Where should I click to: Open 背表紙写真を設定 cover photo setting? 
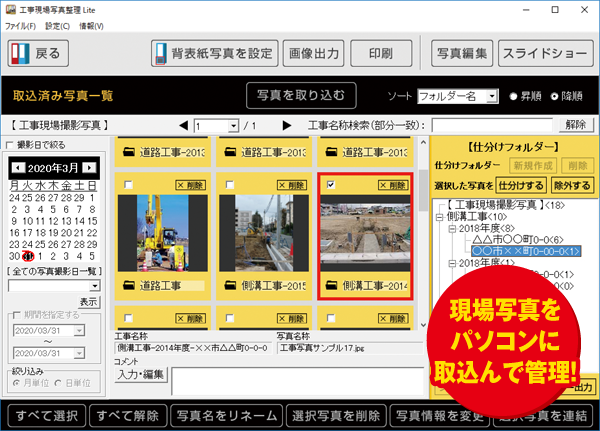coord(215,53)
